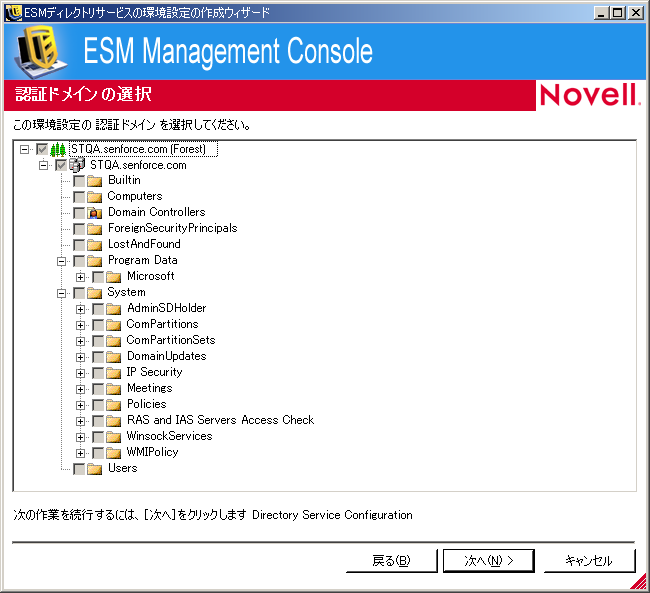Click the Computers folder icon
Viewport: 650px width, 593px height.
tap(95, 197)
